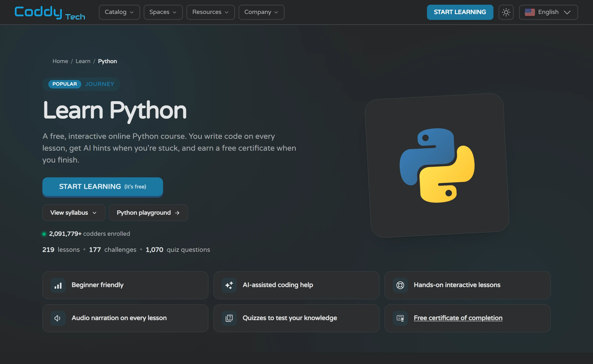
Task: Open the English language selector
Action: pos(548,12)
